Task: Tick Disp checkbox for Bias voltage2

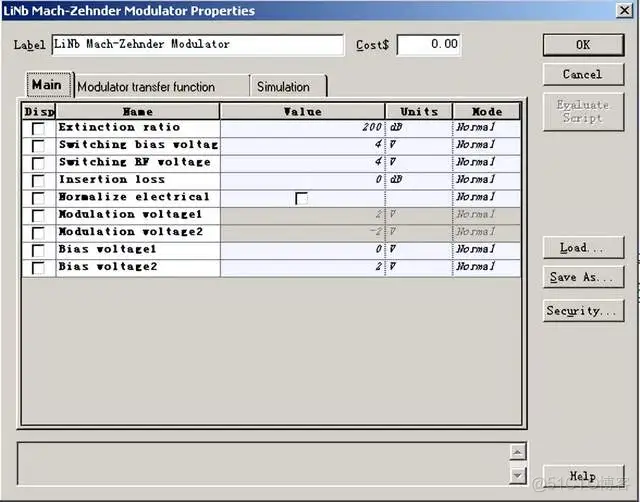Action: (38, 268)
